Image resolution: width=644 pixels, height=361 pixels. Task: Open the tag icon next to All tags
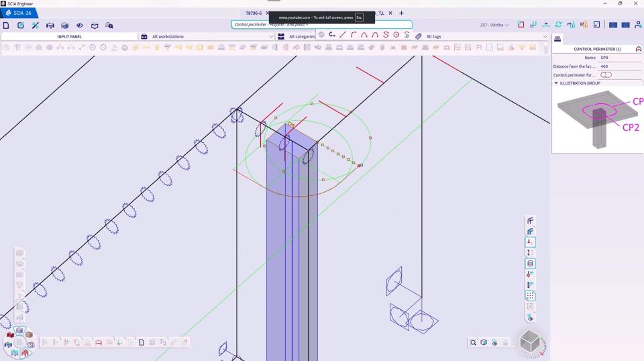point(419,36)
